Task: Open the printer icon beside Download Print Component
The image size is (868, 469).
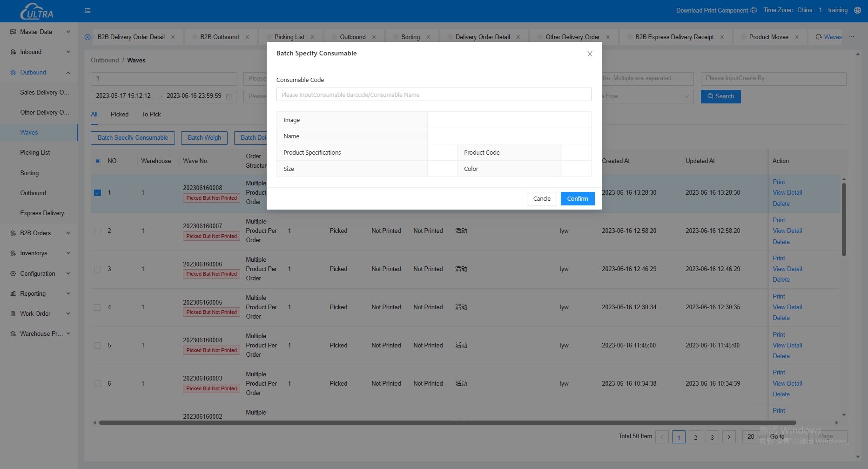Action: (754, 10)
